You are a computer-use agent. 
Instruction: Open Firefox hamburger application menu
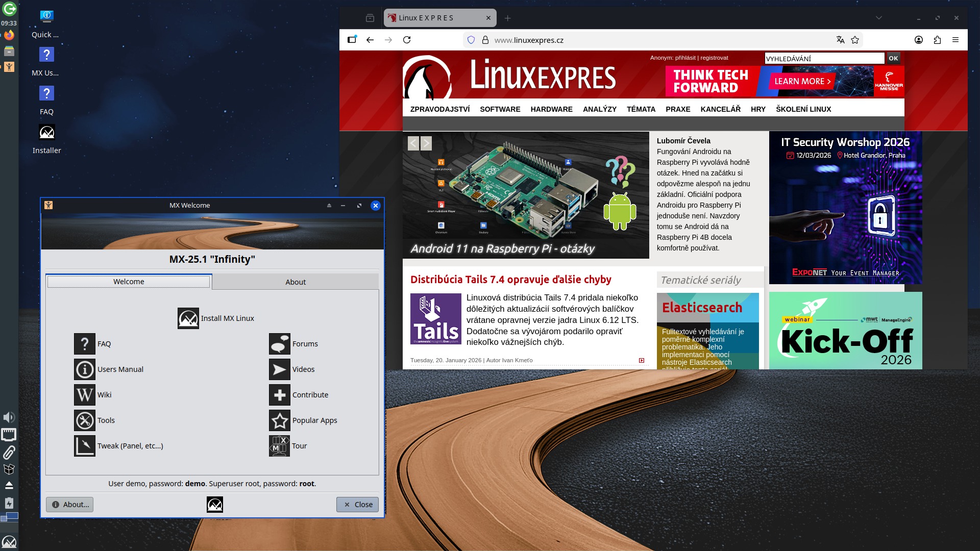pyautogui.click(x=955, y=40)
